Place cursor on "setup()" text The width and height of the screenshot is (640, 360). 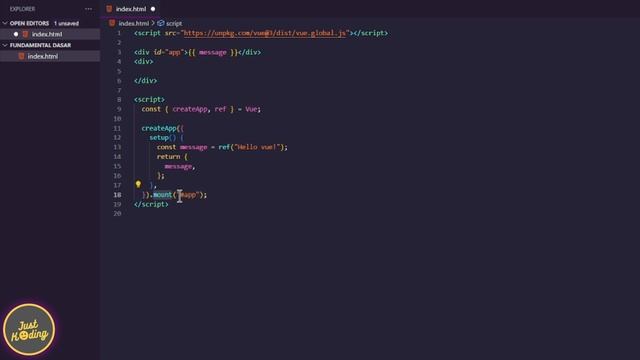pos(162,138)
